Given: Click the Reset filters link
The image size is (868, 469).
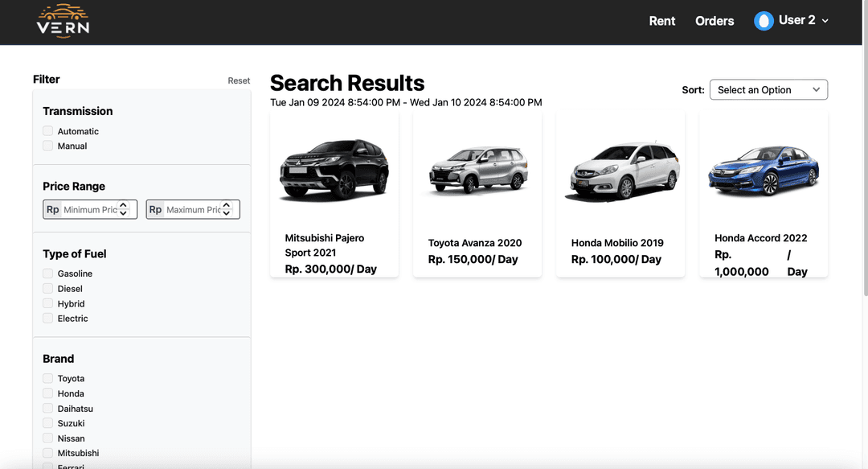Looking at the screenshot, I should 239,80.
